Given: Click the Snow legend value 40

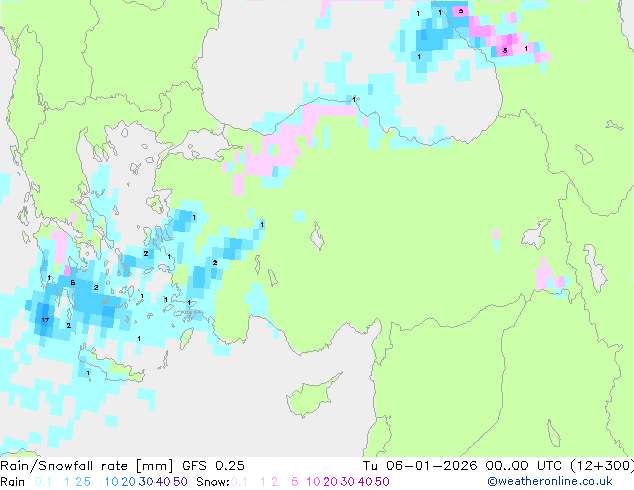Looking at the screenshot, I should pos(365,482).
